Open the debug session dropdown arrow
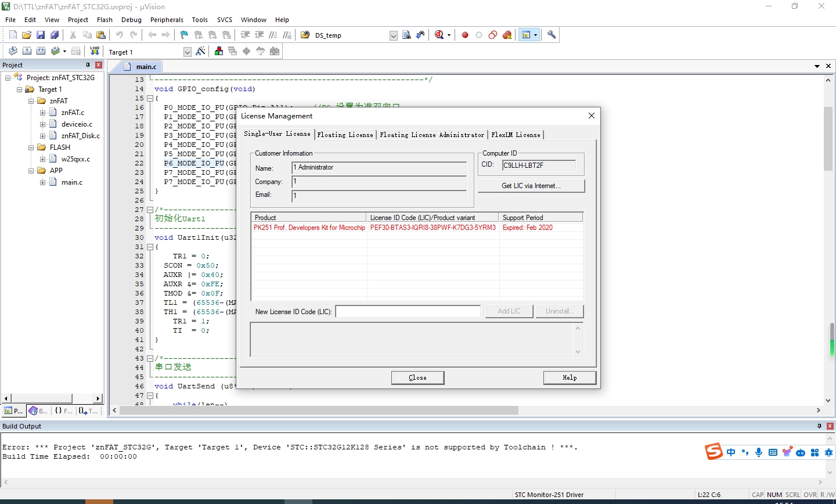 point(449,35)
